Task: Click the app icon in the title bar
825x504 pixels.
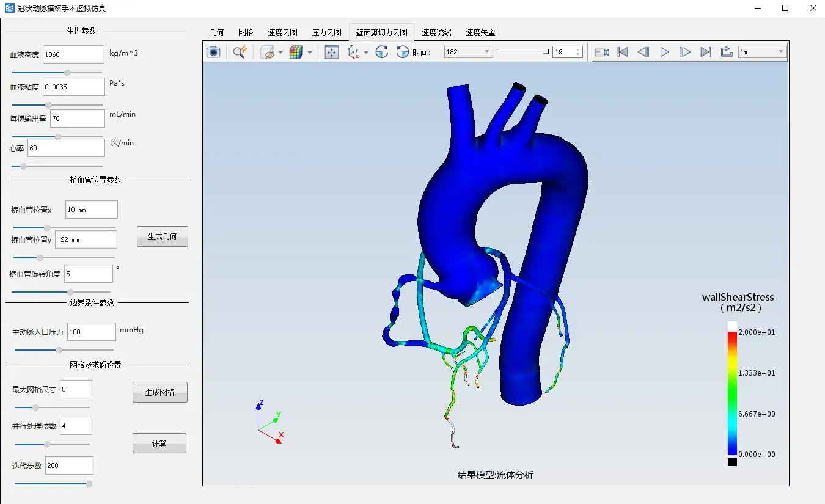Action: (10, 9)
